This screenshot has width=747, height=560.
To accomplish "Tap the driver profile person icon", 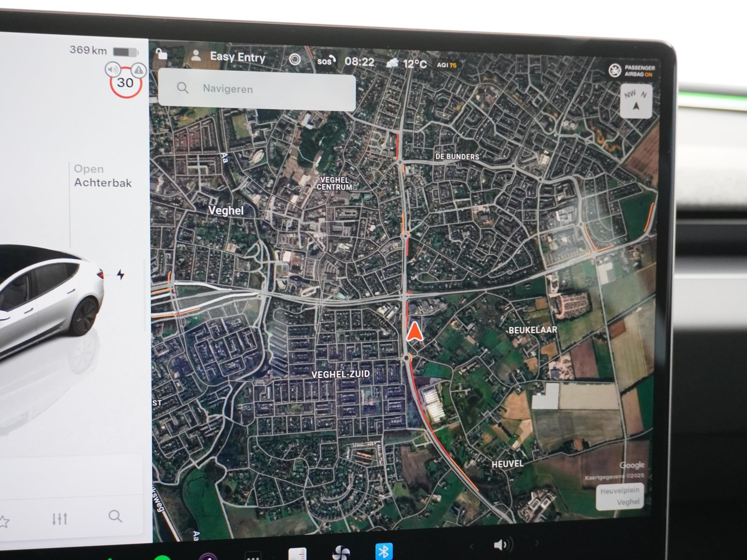I will (196, 56).
